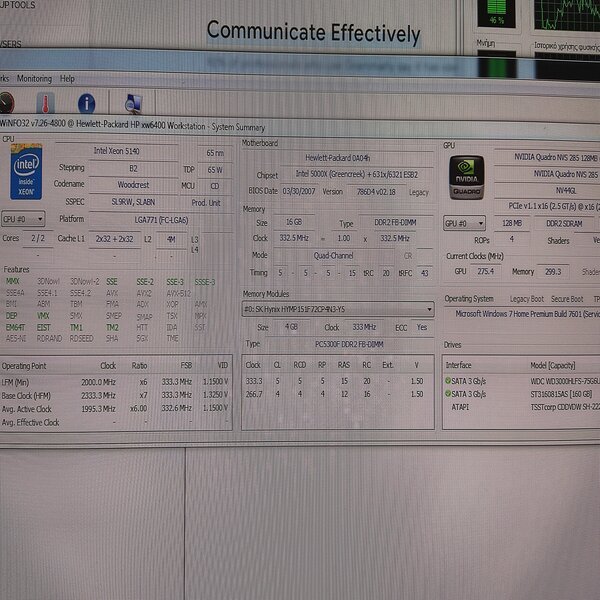Screen dimensions: 600x600
Task: Click the memory size 16 GB value
Action: point(294,222)
